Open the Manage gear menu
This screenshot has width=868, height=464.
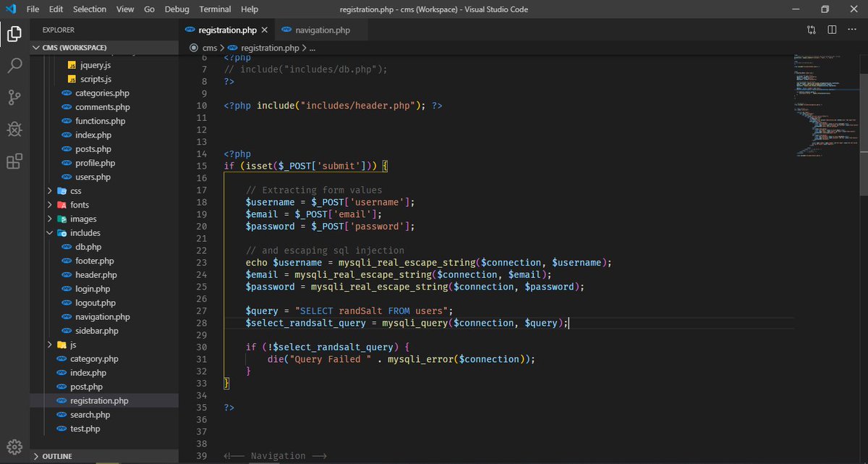click(14, 446)
